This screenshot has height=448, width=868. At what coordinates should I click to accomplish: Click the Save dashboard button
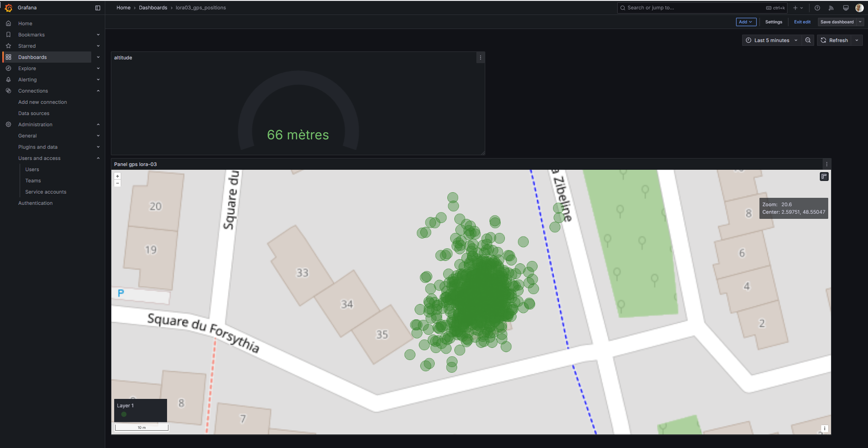837,22
